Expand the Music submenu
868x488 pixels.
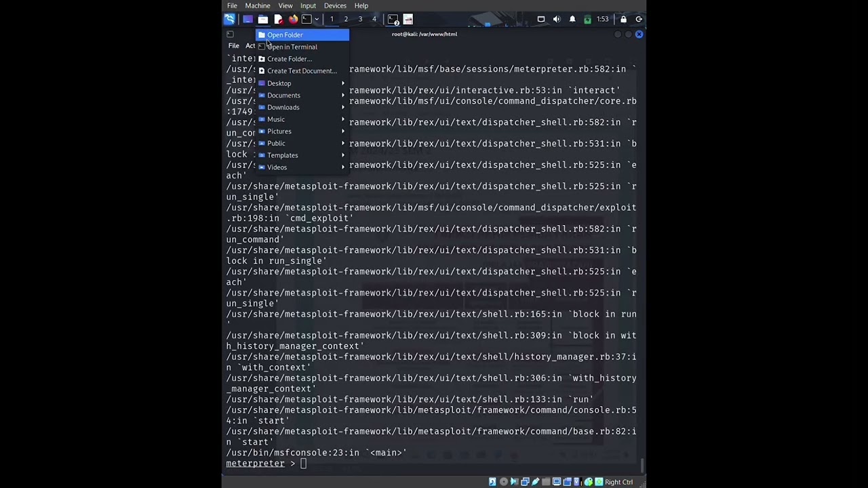point(302,119)
